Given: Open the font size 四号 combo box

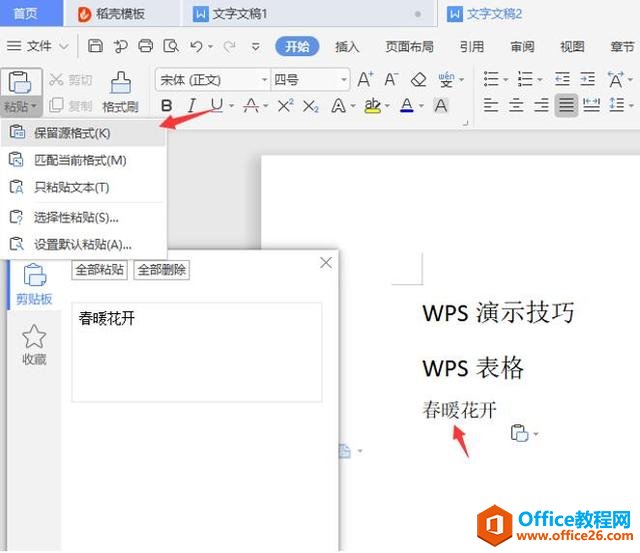Looking at the screenshot, I should click(x=310, y=80).
